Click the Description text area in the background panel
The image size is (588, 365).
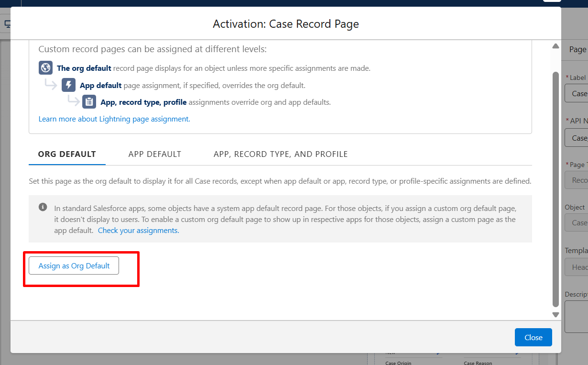pos(577,317)
